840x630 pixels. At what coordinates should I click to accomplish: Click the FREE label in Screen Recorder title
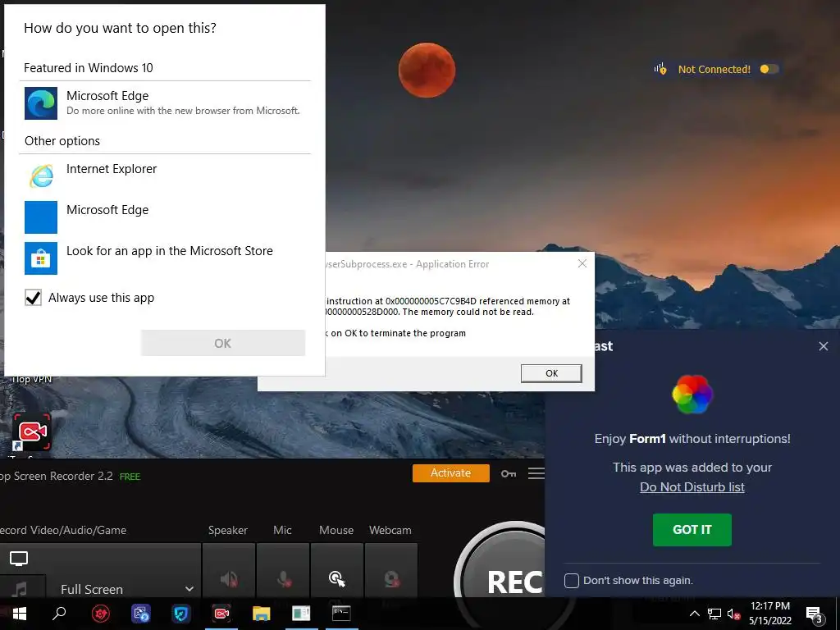click(x=130, y=477)
